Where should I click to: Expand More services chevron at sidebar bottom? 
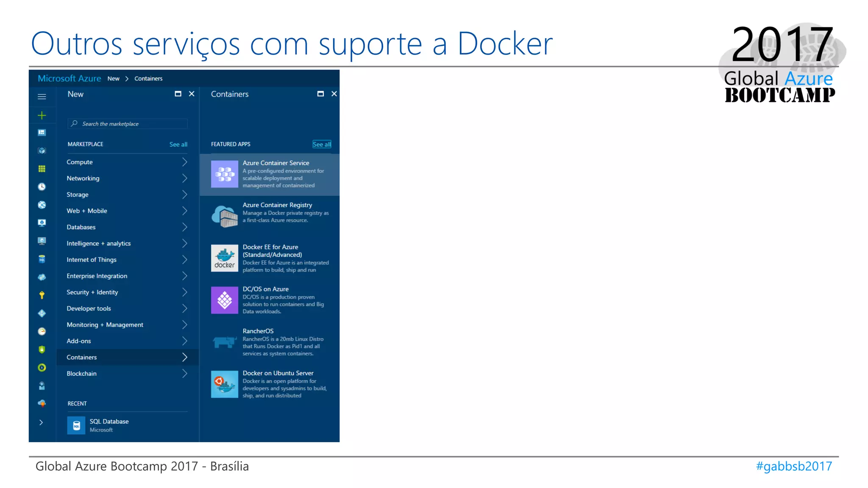(41, 422)
